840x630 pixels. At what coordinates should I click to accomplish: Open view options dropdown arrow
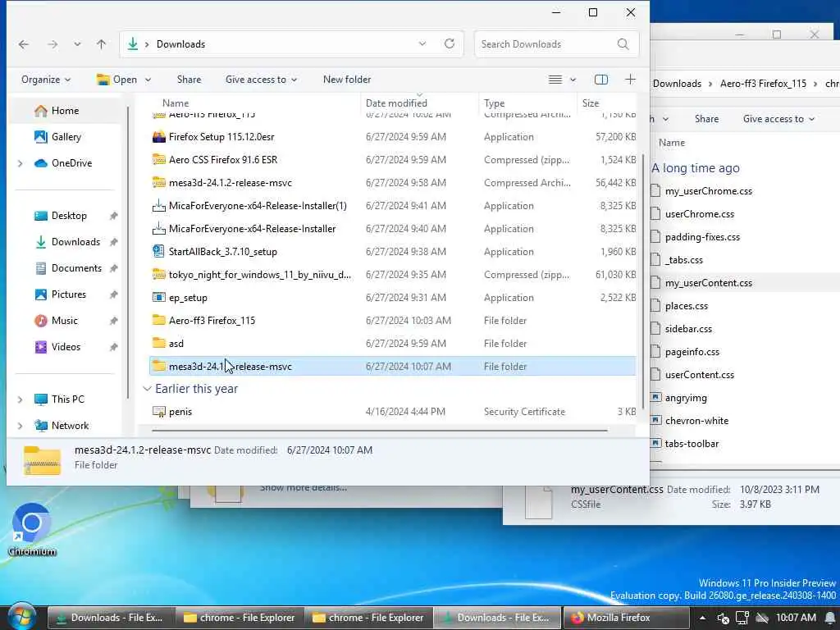tap(573, 80)
